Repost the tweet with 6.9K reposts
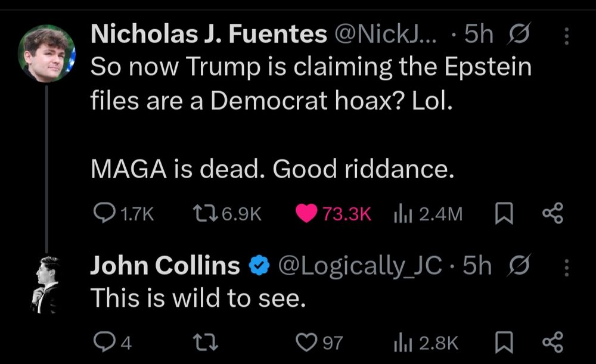 pyautogui.click(x=207, y=214)
